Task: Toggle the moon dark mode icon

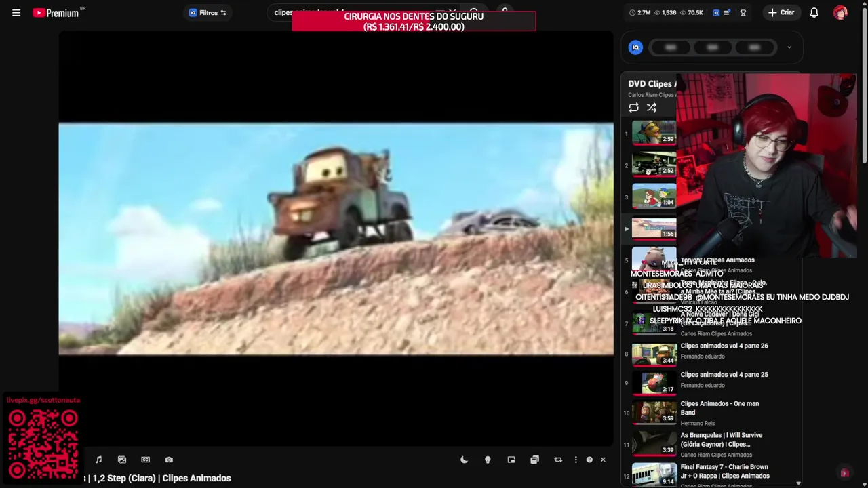Action: 464,460
